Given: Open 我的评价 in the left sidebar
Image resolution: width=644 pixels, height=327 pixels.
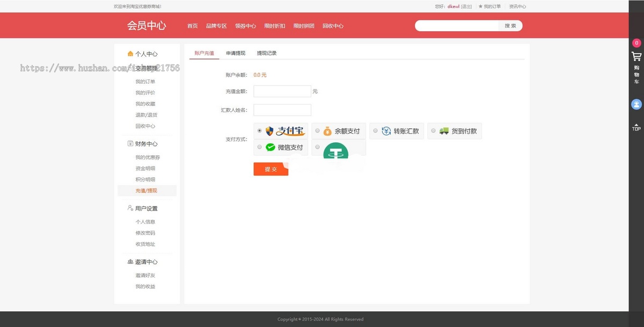Looking at the screenshot, I should pyautogui.click(x=145, y=93).
